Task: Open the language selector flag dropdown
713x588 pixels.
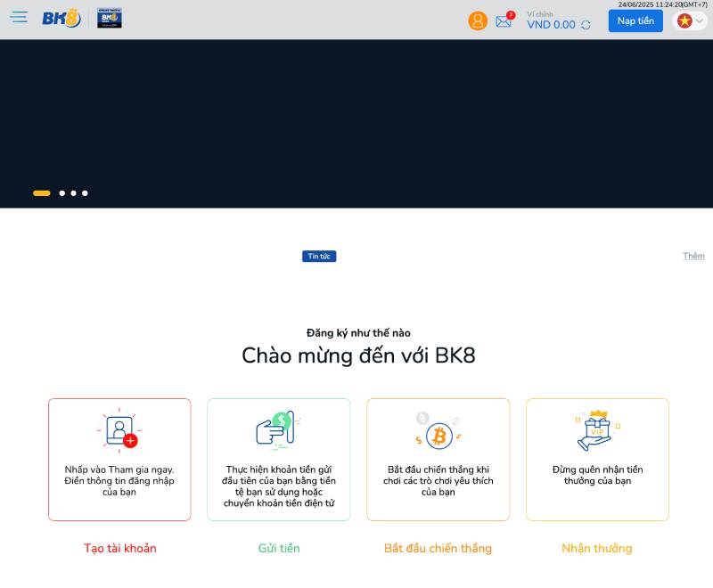Action: 683,19
